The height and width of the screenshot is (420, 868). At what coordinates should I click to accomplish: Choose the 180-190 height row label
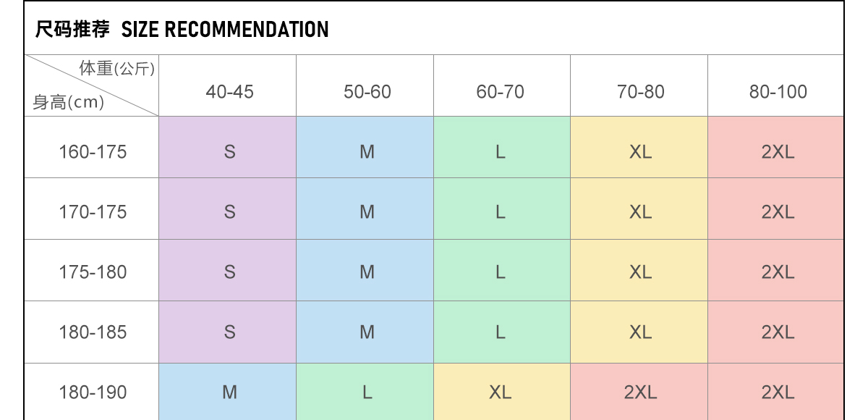pos(93,392)
